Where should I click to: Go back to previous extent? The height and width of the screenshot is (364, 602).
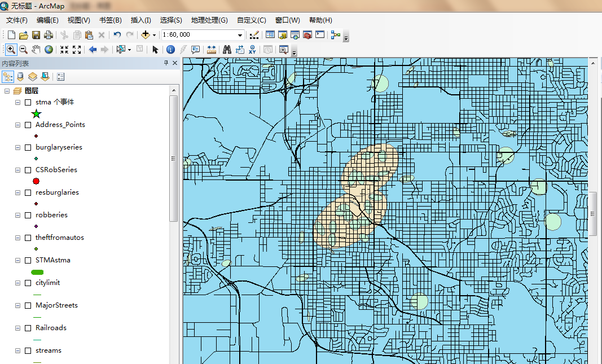pos(93,50)
